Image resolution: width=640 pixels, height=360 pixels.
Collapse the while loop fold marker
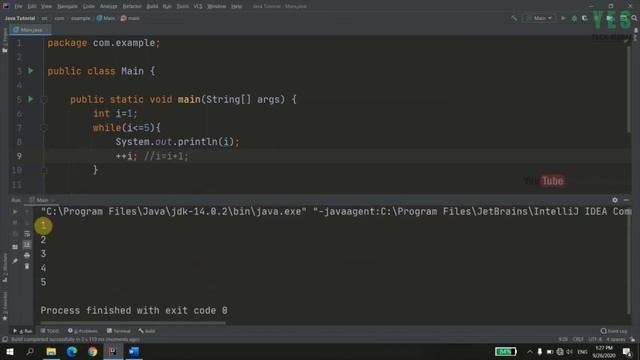coord(44,128)
